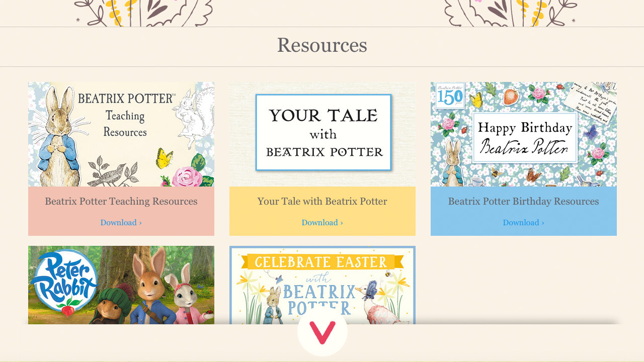Open the Peter Rabbit cartoon thumbnail
This screenshot has height=362, width=644.
[x=121, y=285]
